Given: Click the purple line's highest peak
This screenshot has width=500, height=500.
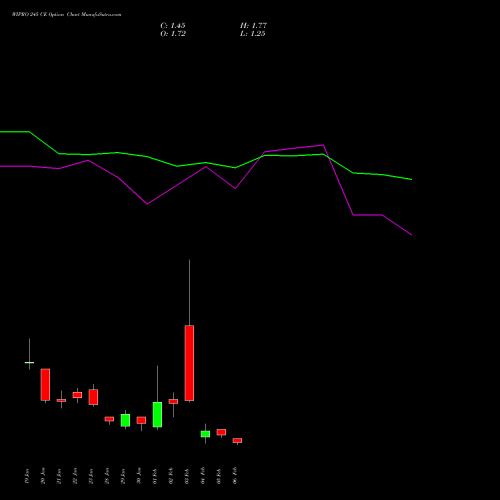Looking at the screenshot, I should (x=323, y=145).
